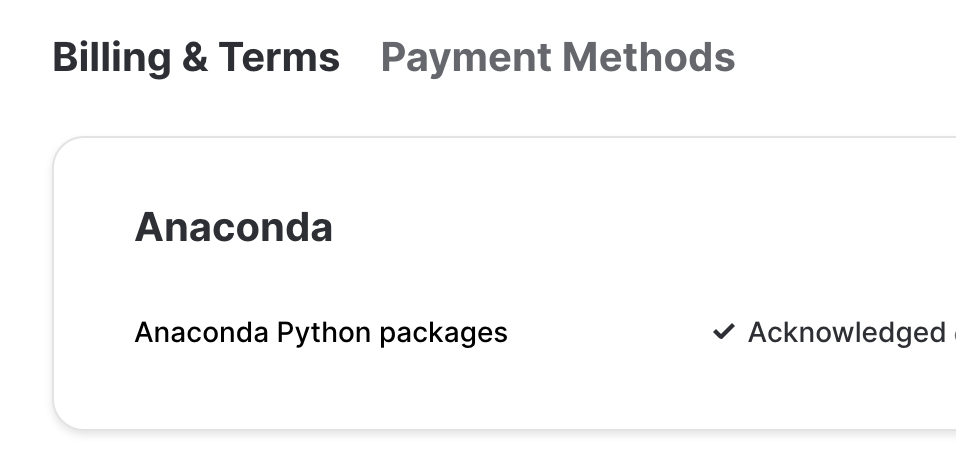
Task: Click the ampersand in Billing & Terms
Action: pyautogui.click(x=194, y=58)
